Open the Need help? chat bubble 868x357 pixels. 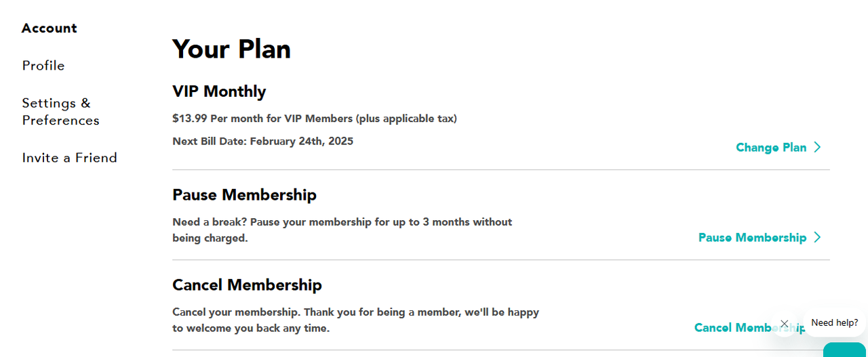click(835, 323)
